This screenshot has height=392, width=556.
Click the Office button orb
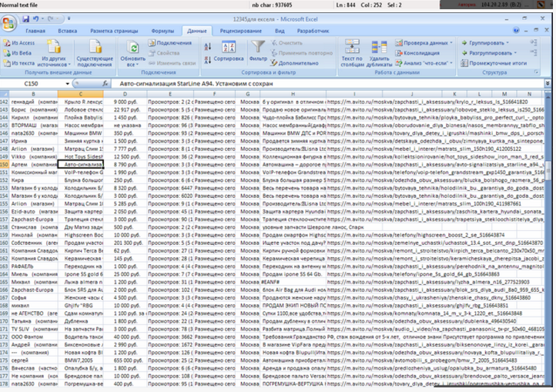(8, 23)
